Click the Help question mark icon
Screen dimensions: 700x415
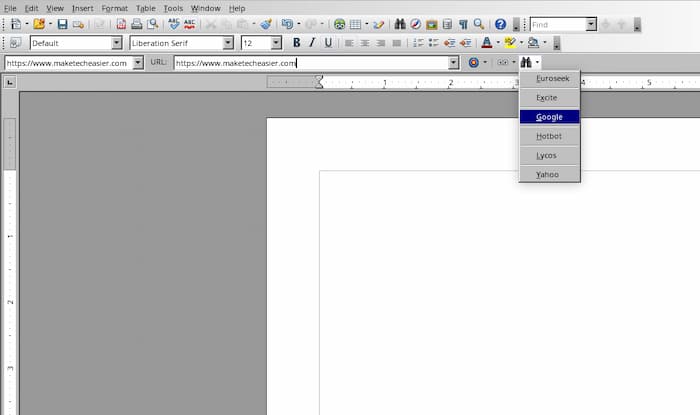[x=500, y=24]
